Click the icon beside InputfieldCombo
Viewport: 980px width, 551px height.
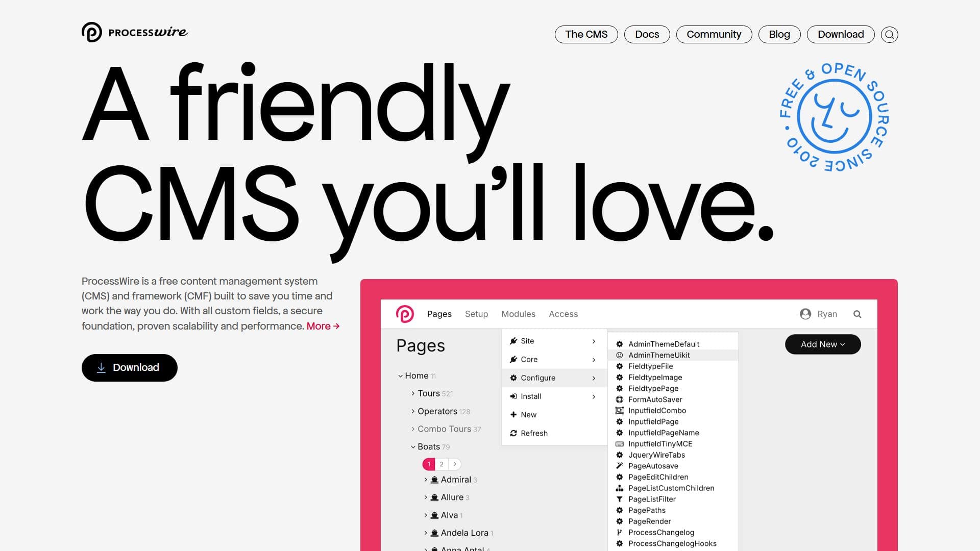[620, 411]
